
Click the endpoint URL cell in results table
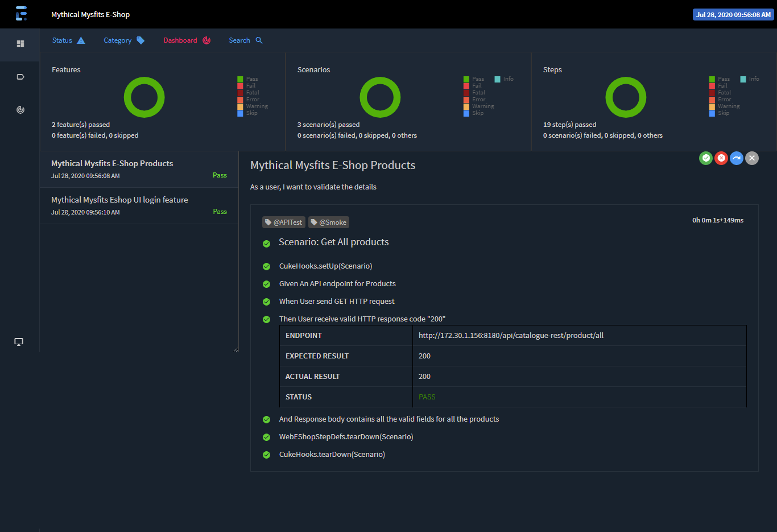click(579, 336)
